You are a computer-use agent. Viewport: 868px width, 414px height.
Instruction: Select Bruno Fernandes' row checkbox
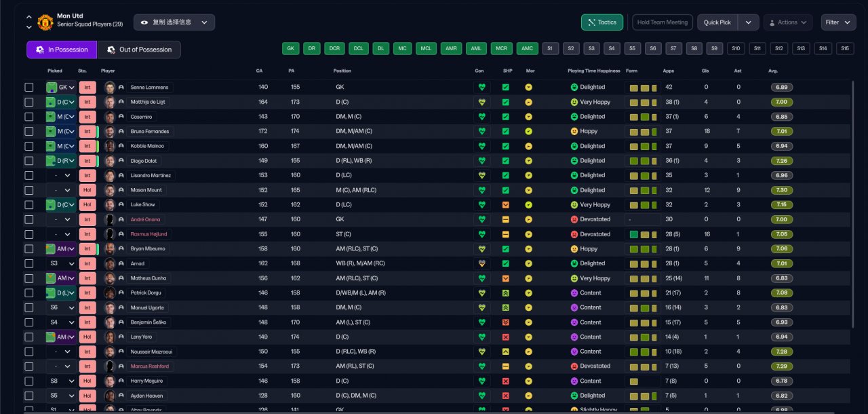click(28, 132)
